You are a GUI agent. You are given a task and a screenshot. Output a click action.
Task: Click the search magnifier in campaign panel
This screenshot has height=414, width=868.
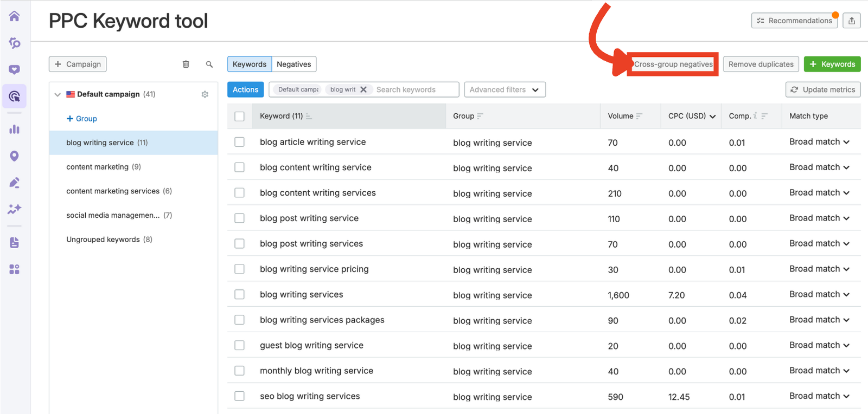point(209,64)
